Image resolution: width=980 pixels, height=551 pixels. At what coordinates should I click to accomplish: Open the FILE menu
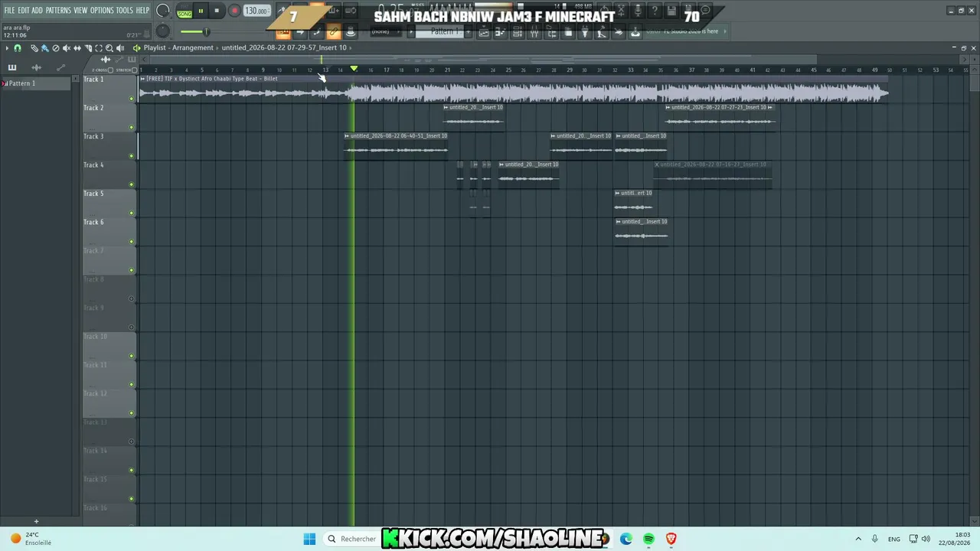[x=9, y=10]
